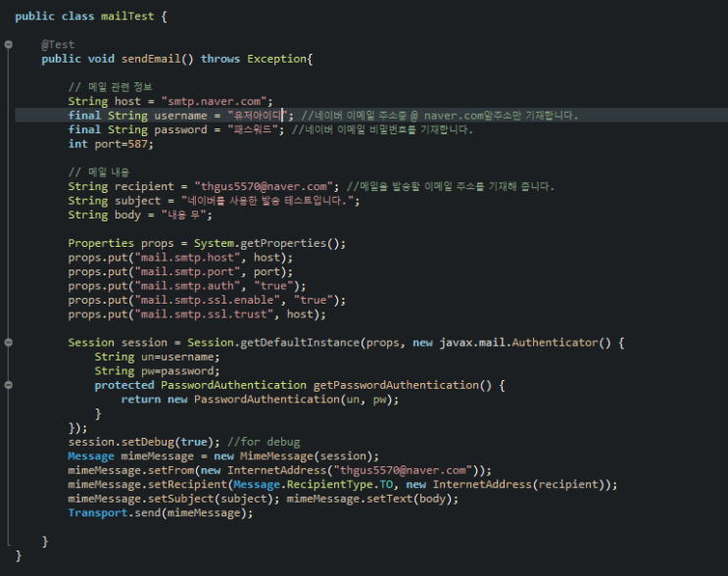Click the '// 메일 관련 정보' comment
The width and height of the screenshot is (728, 576).
[110, 87]
